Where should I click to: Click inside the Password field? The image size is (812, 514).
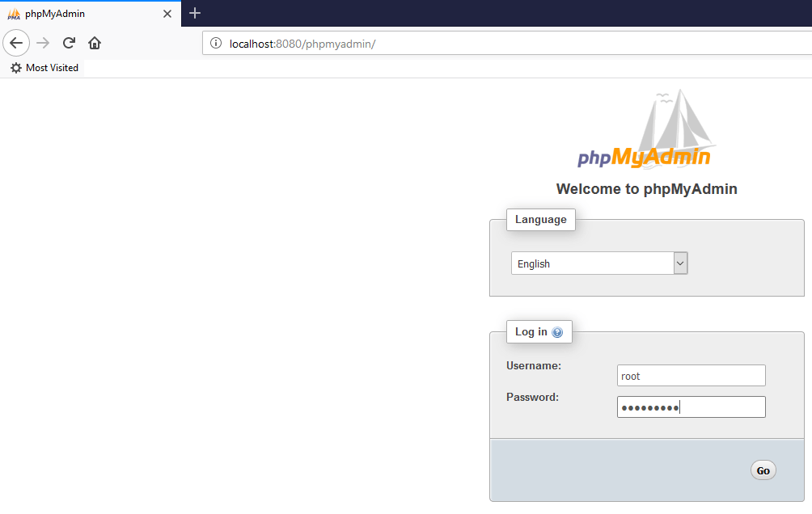[x=691, y=407]
